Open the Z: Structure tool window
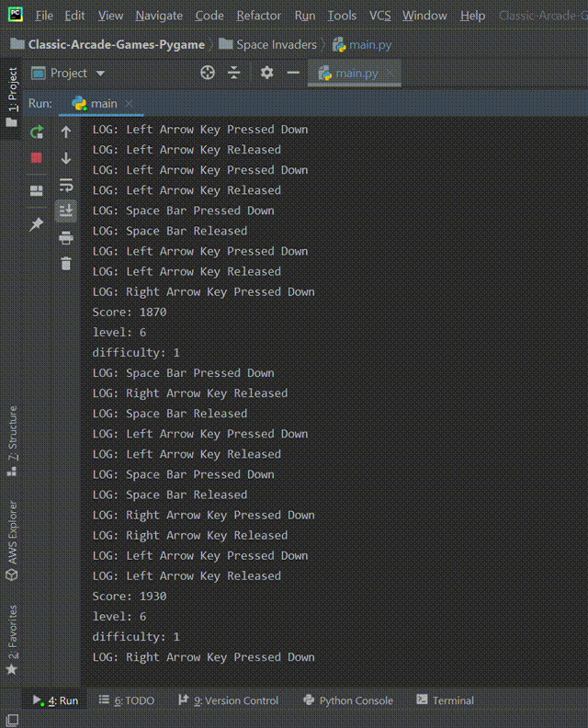 click(12, 441)
